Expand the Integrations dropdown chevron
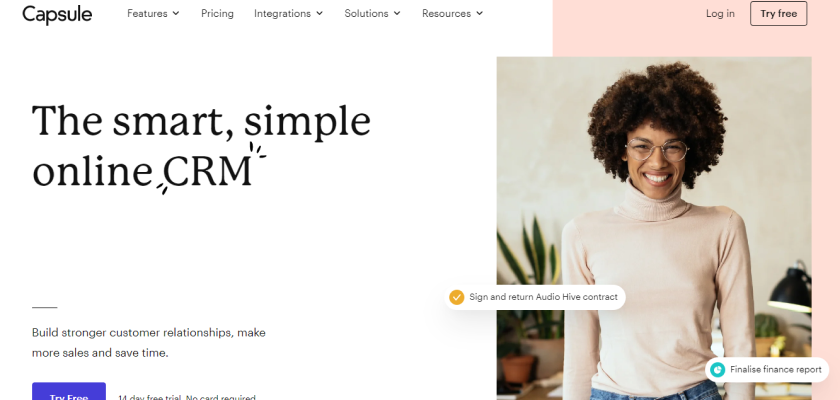Image resolution: width=840 pixels, height=400 pixels. 320,13
